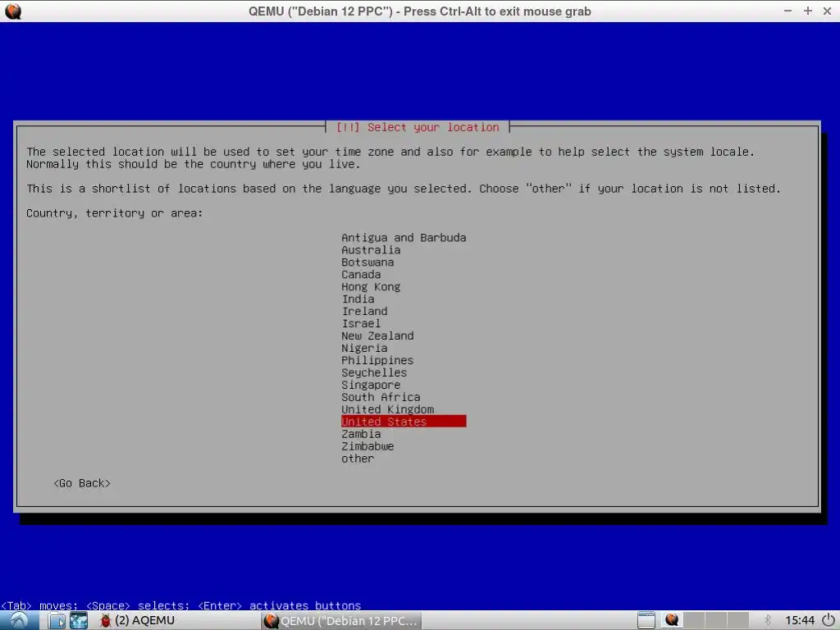Maximize the QEMU window
Screen dimensions: 840x630
[x=808, y=11]
